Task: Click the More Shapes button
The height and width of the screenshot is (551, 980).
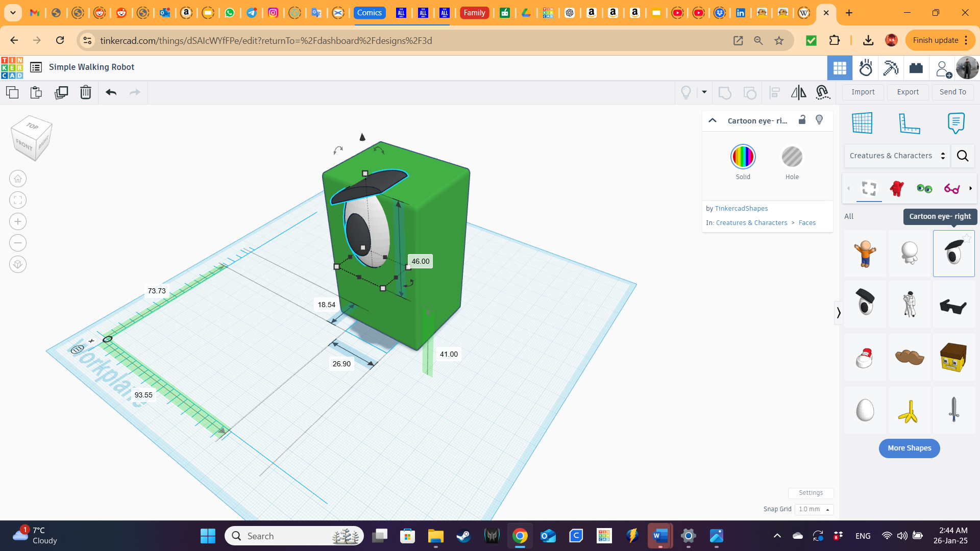Action: 909,448
